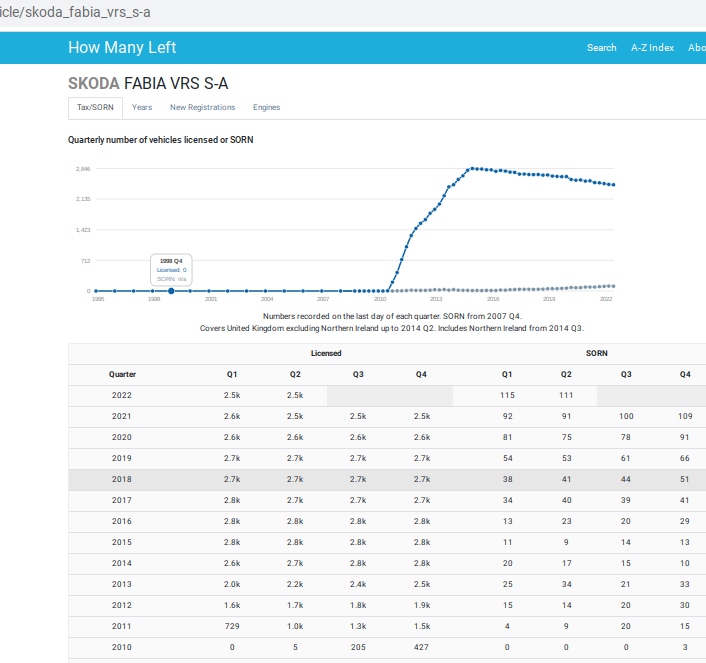This screenshot has width=706, height=663.
Task: Click the 2014 row label
Action: click(x=122, y=563)
